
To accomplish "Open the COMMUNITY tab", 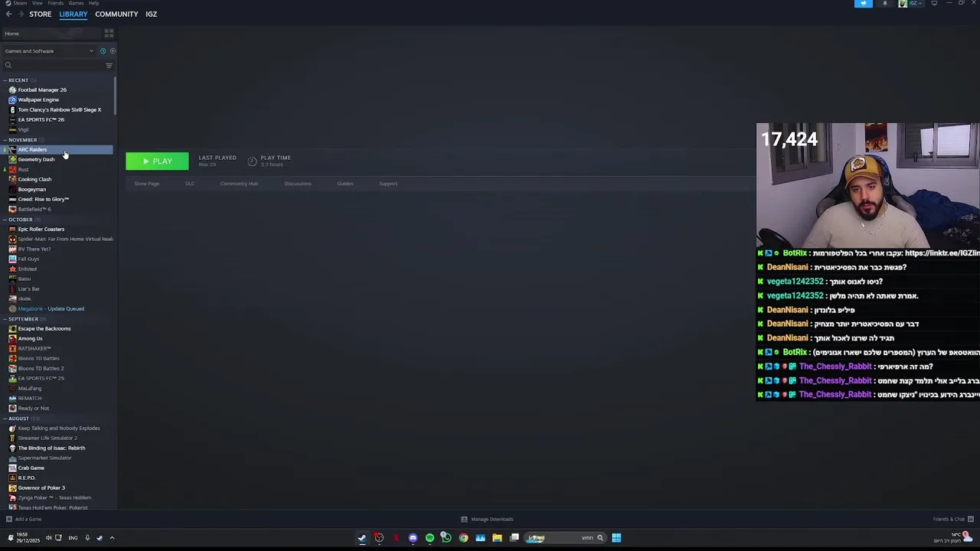I will pos(116,15).
